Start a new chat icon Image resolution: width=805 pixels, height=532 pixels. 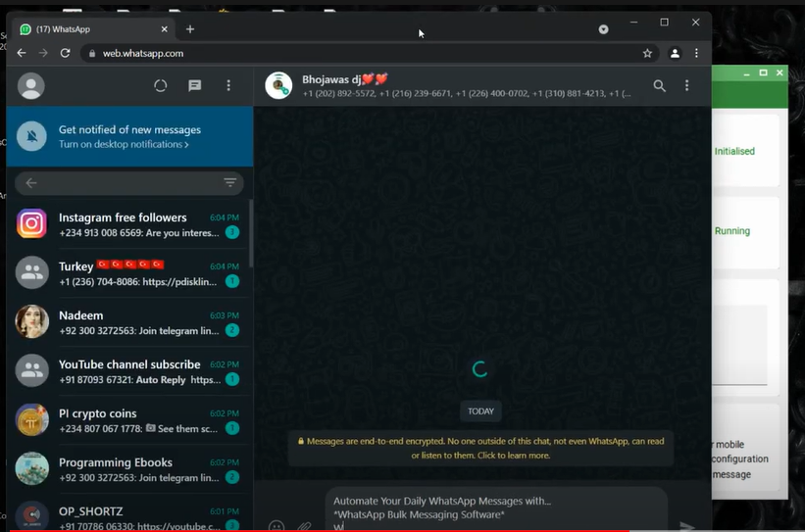[x=194, y=86]
